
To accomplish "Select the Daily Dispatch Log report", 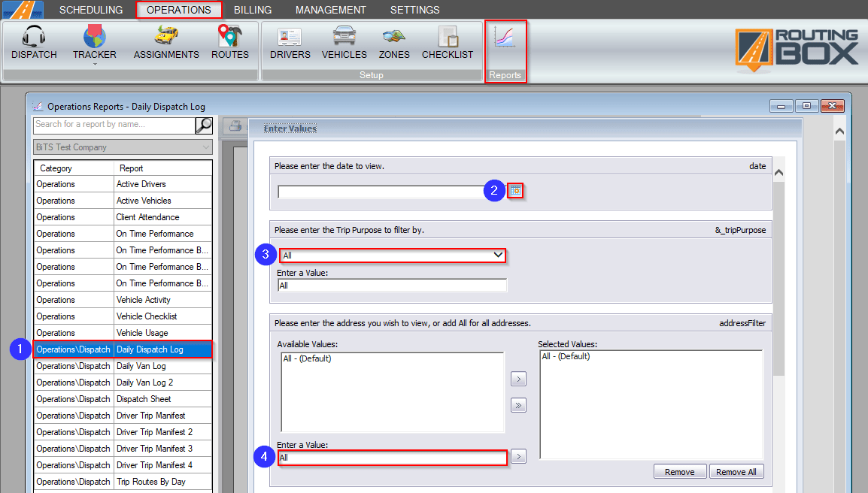I will click(x=123, y=349).
